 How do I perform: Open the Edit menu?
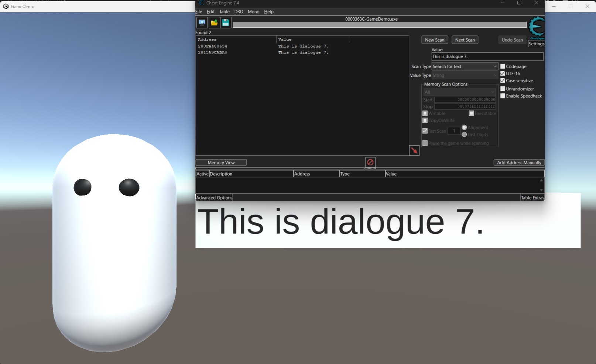coord(210,12)
